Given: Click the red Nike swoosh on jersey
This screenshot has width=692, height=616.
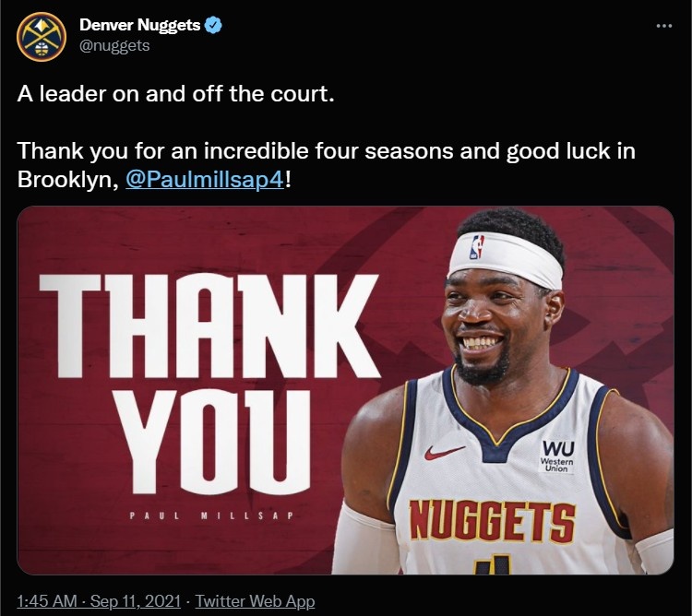Looking at the screenshot, I should [x=445, y=452].
